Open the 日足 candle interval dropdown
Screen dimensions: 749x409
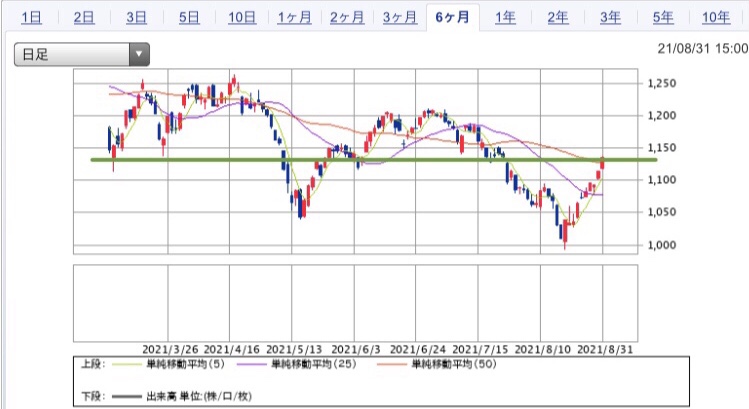coord(82,54)
